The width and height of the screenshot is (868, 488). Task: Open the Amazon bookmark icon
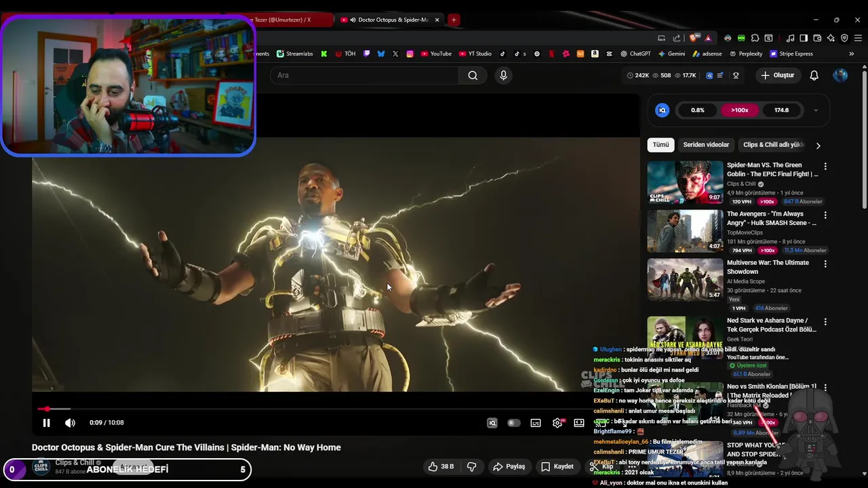tap(595, 54)
